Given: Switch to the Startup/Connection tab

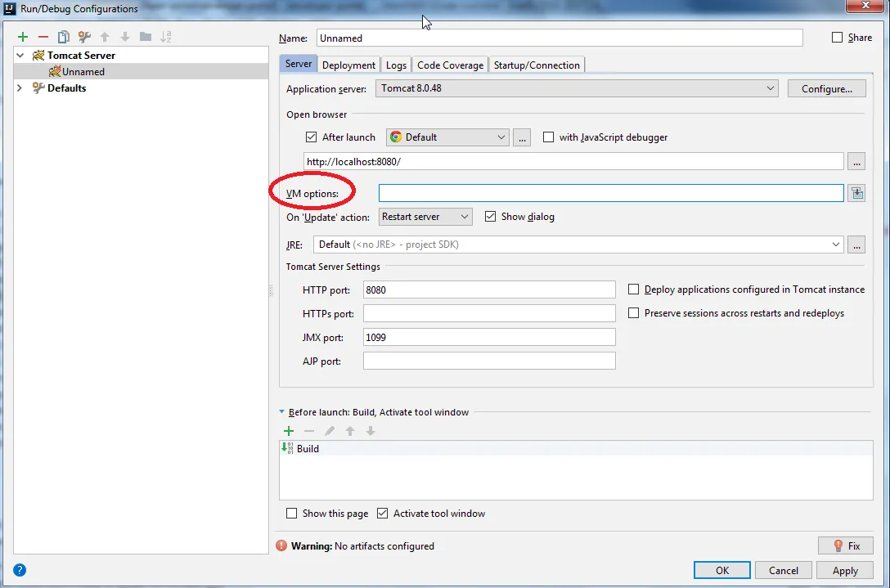Looking at the screenshot, I should tap(537, 65).
